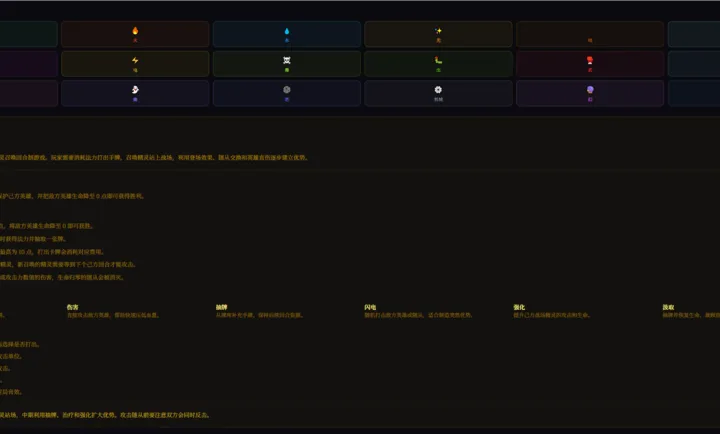Click the 强化 keyword heading
The height and width of the screenshot is (434, 720).
(x=519, y=307)
